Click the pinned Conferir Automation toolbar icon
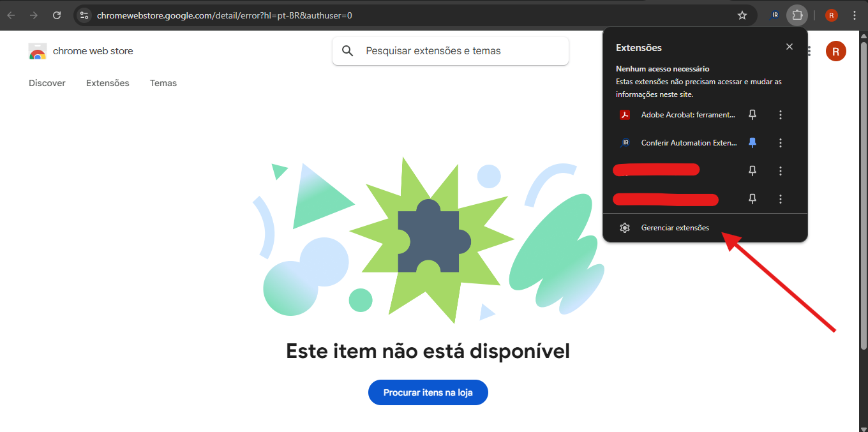This screenshot has height=432, width=868. (x=775, y=15)
